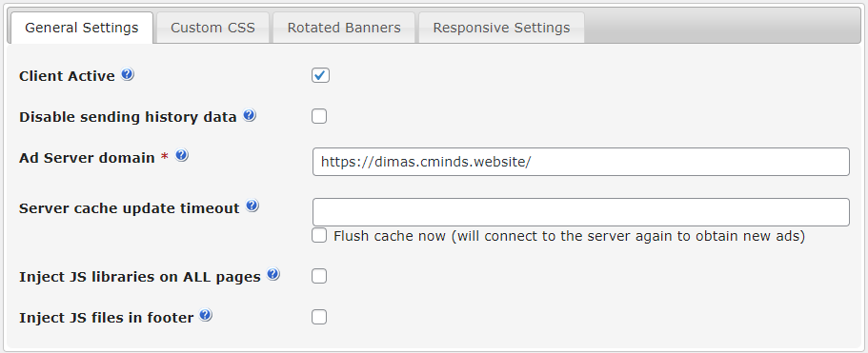Enable Disable sending history data checkbox
This screenshot has width=868, height=353.
point(319,116)
